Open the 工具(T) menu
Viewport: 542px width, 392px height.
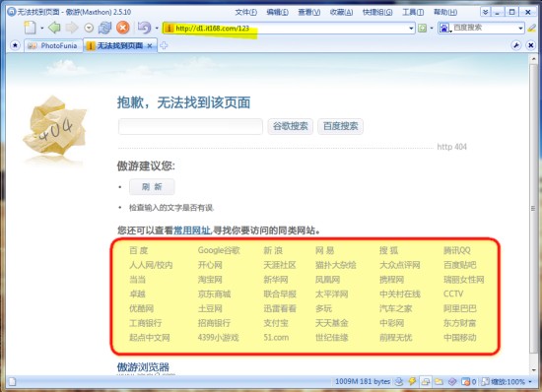(413, 12)
